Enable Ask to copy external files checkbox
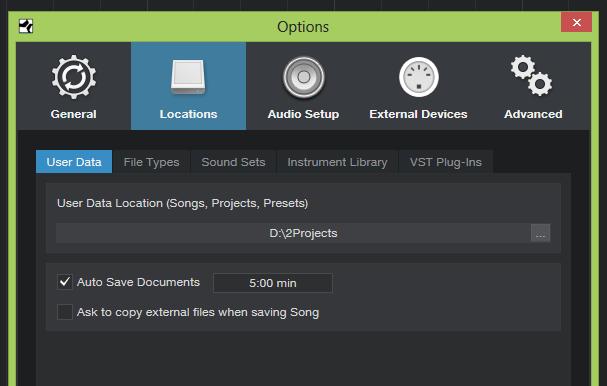The height and width of the screenshot is (386, 607). 65,312
